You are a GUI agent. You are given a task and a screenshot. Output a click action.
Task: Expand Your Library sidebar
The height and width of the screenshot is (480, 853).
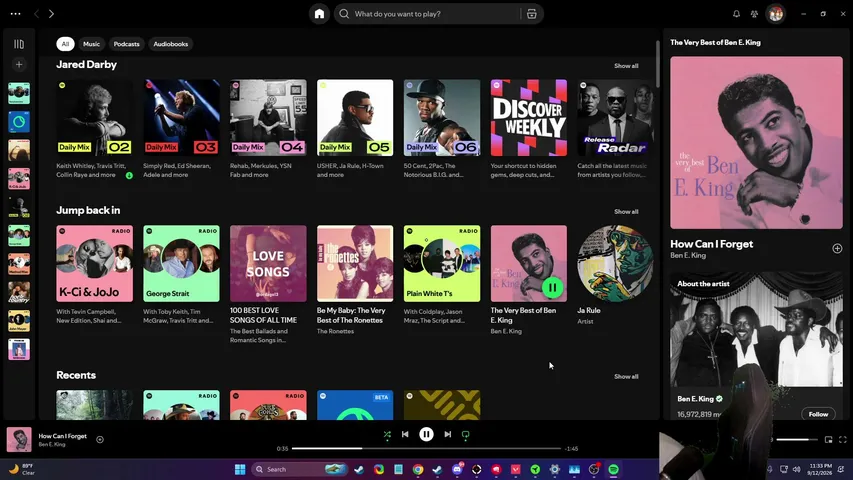click(x=19, y=44)
